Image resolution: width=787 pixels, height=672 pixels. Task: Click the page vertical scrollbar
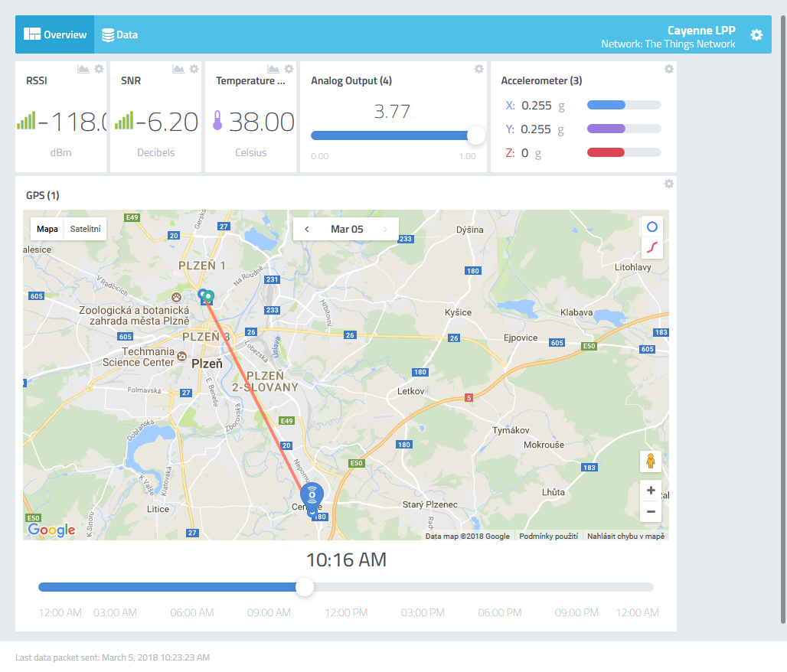click(783, 320)
